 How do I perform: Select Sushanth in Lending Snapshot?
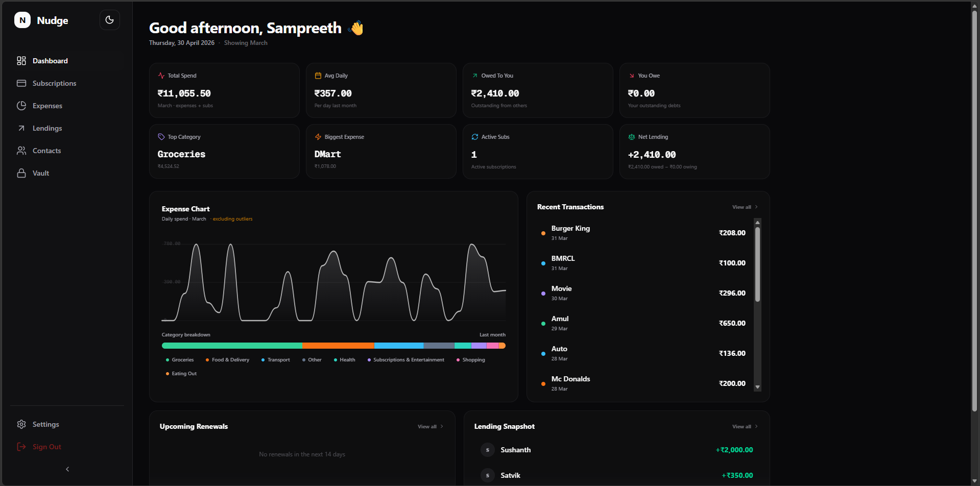coord(515,450)
